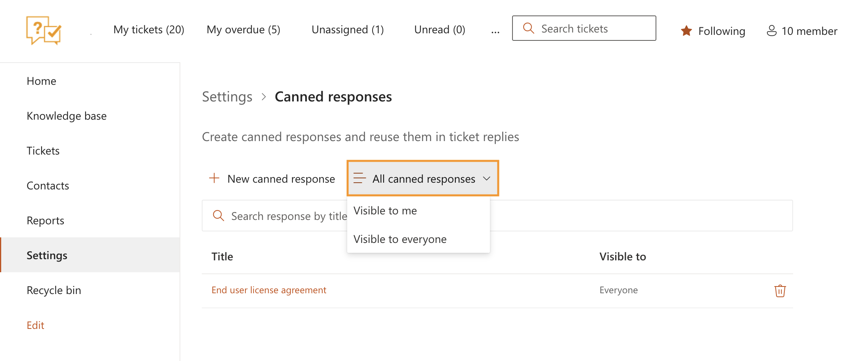Click the Search tickets input field
The height and width of the screenshot is (361, 868).
point(584,28)
